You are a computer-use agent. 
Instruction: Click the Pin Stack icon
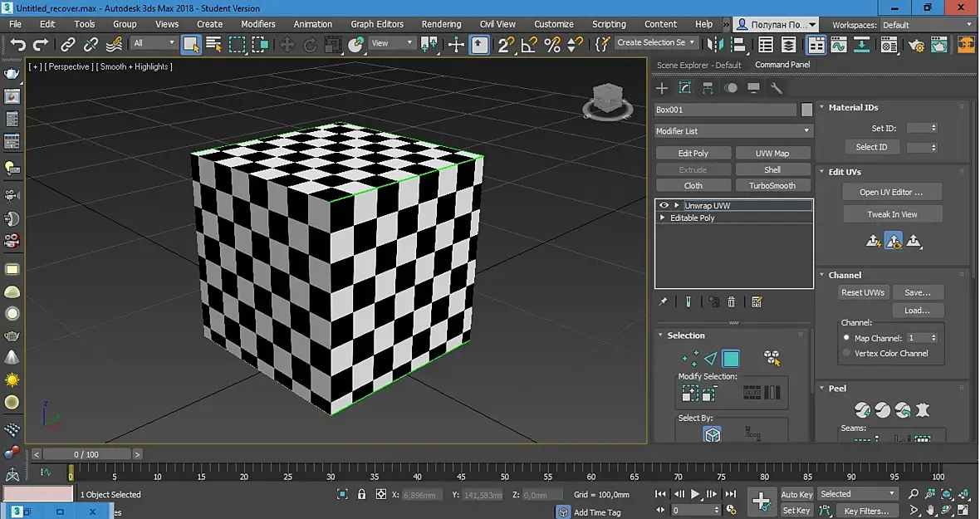point(663,302)
